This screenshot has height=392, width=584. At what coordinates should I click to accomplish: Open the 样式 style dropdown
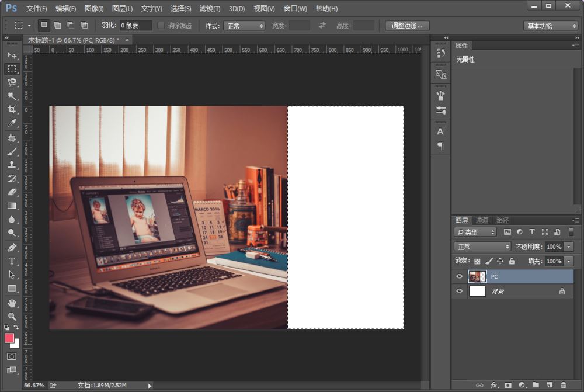tap(244, 26)
